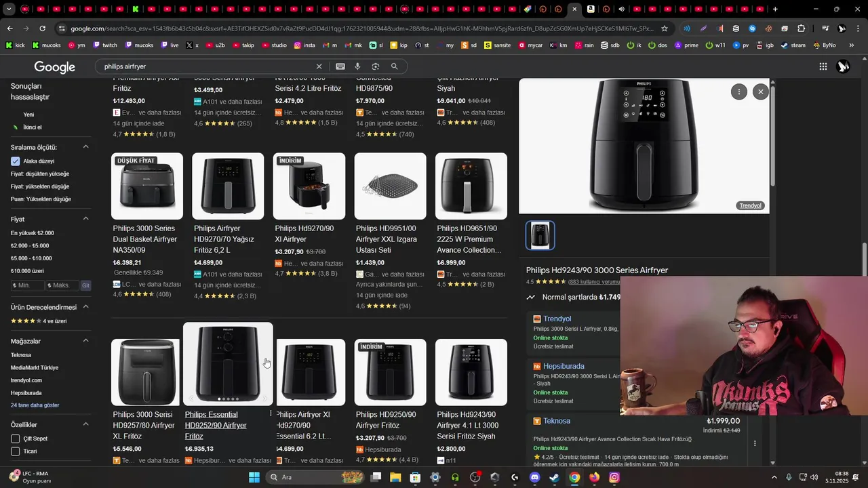Select the Yeni condition filter
868x488 pixels.
point(28,115)
